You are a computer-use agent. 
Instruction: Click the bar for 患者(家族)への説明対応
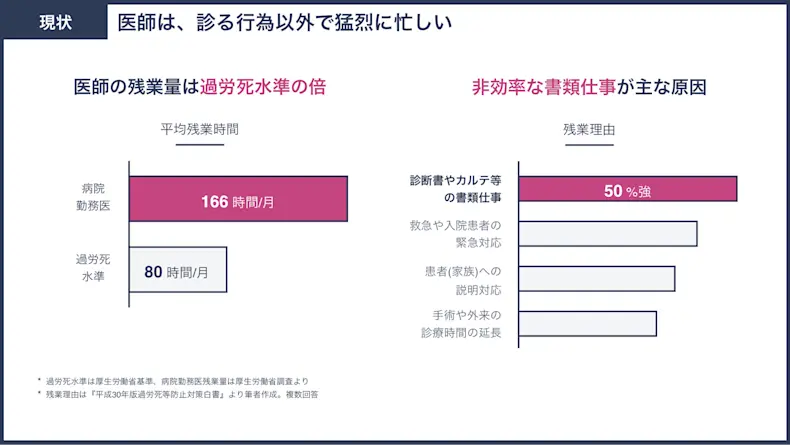[597, 279]
